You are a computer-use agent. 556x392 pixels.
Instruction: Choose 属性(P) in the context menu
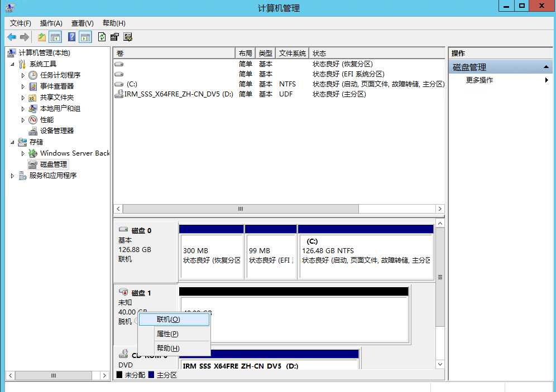pyautogui.click(x=174, y=334)
